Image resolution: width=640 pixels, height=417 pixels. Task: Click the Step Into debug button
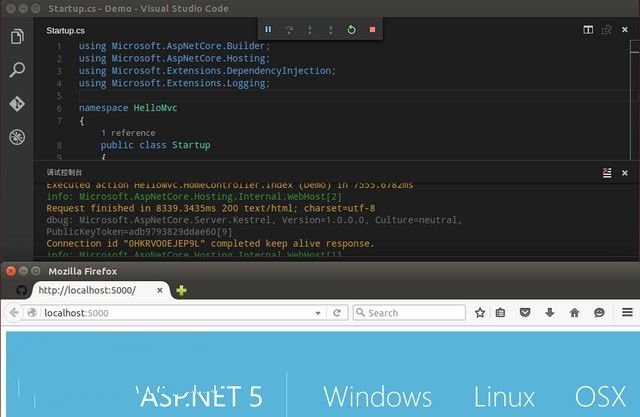point(310,29)
